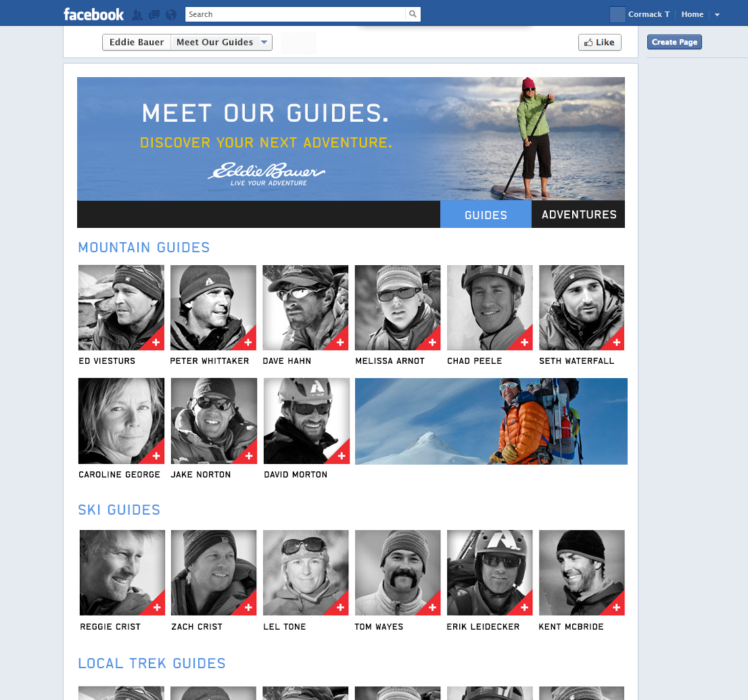The height and width of the screenshot is (700, 748).
Task: Open the Cormack T profile link
Action: tap(649, 14)
